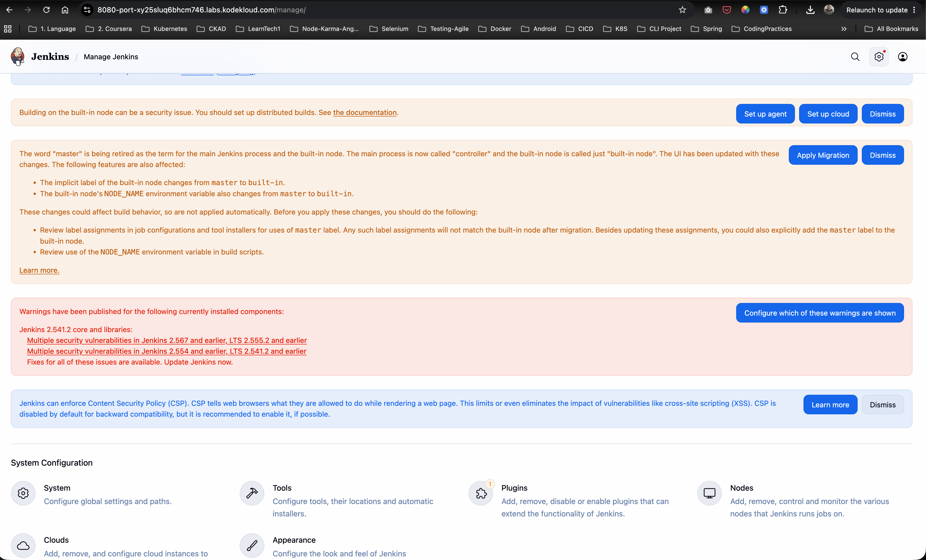This screenshot has height=560, width=926.
Task: Click the Apply Migration button
Action: pyautogui.click(x=823, y=155)
